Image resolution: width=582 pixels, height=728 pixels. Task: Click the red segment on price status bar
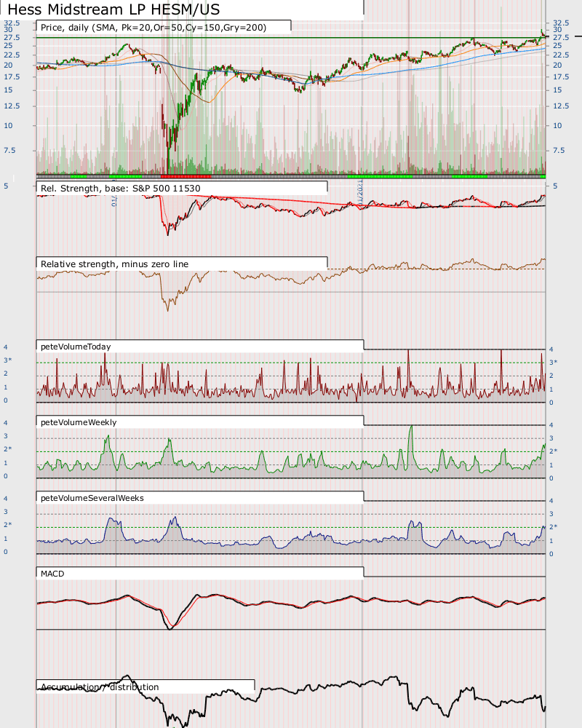186,176
